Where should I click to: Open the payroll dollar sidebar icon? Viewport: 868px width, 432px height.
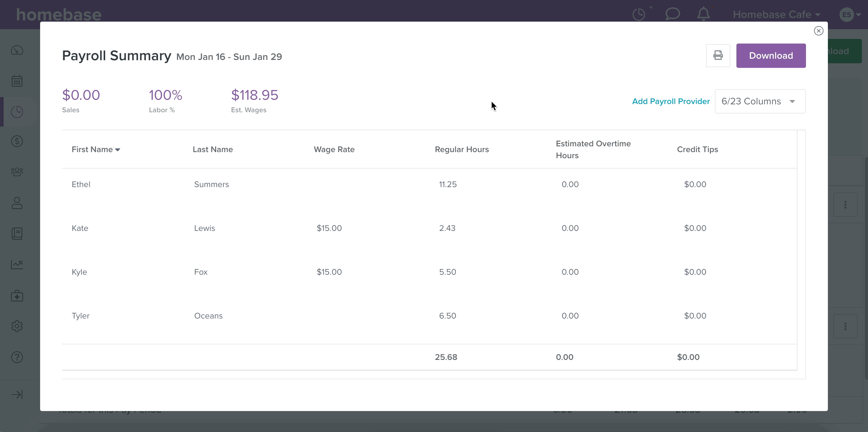click(x=17, y=141)
